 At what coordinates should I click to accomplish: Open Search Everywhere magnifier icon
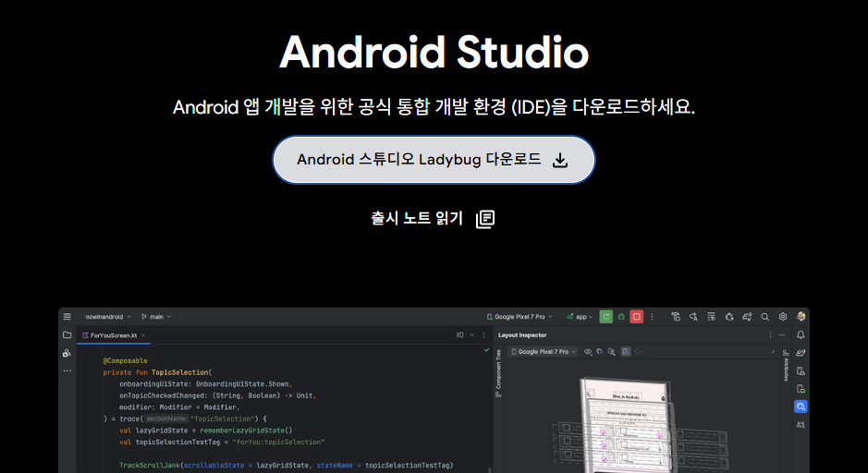pyautogui.click(x=764, y=317)
